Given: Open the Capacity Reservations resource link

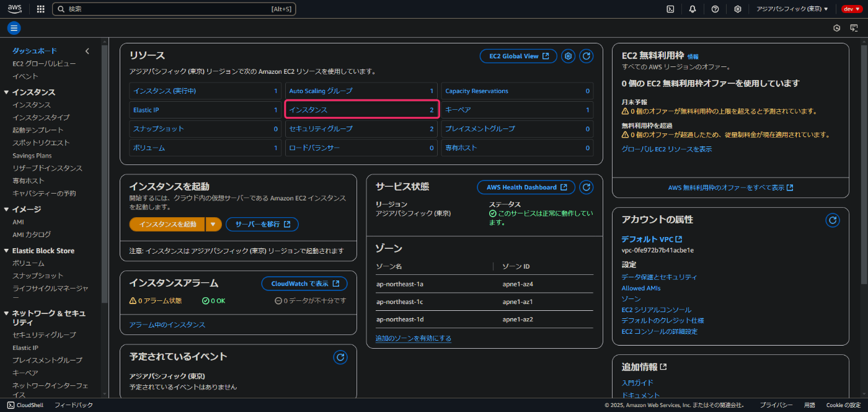Looking at the screenshot, I should [477, 91].
